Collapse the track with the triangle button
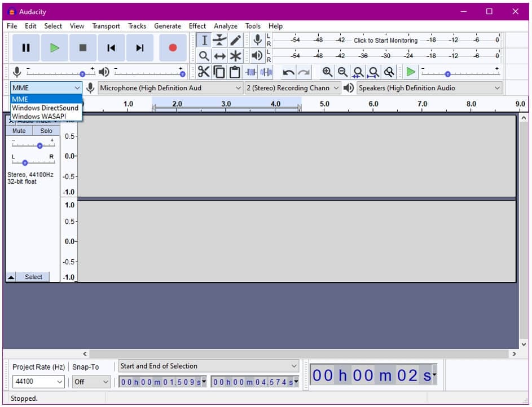This screenshot has height=407, width=532. (x=11, y=277)
